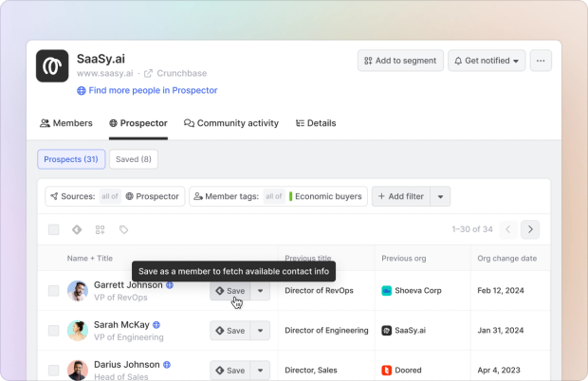Image resolution: width=588 pixels, height=381 pixels.
Task: Click 'Director, Sales' previous title
Action: [x=311, y=371]
